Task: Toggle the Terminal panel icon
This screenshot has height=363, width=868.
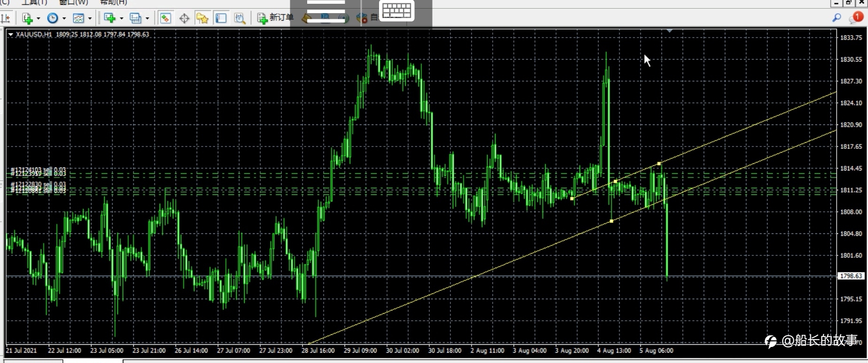Action: [221, 18]
